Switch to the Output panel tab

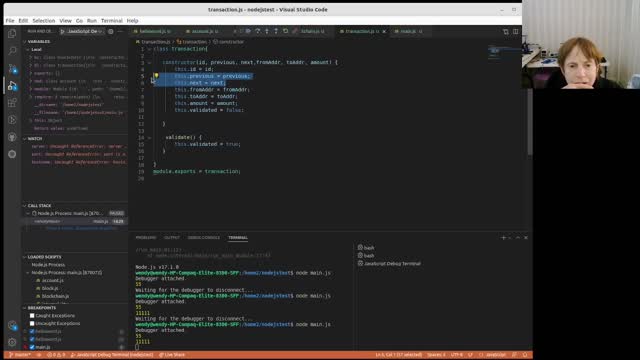(x=172, y=238)
